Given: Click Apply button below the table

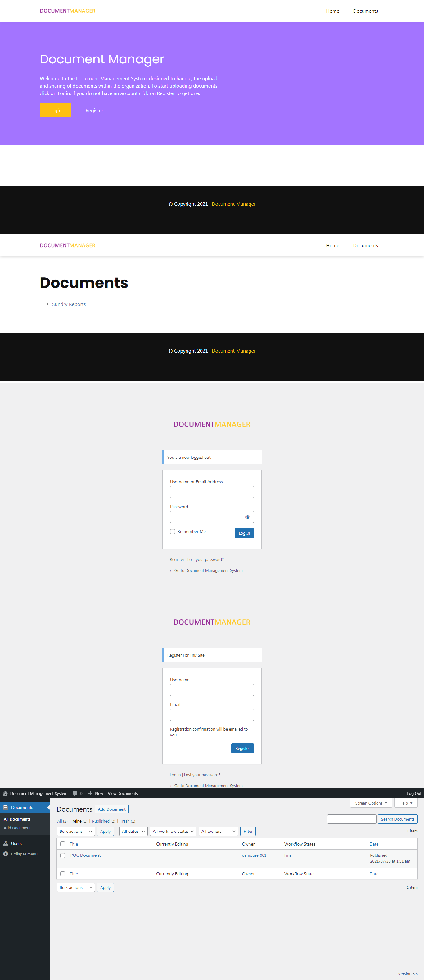Looking at the screenshot, I should coord(105,887).
